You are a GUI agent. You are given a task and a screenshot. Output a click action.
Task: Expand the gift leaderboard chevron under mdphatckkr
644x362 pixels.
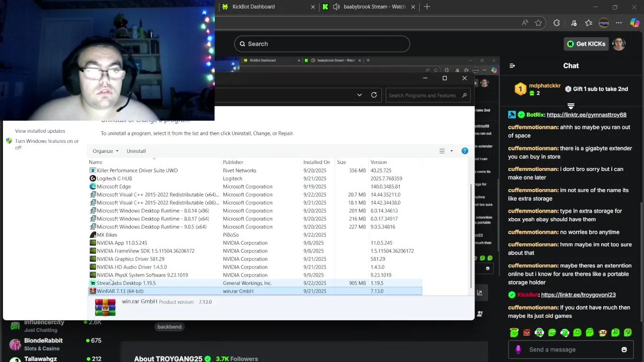[571, 106]
